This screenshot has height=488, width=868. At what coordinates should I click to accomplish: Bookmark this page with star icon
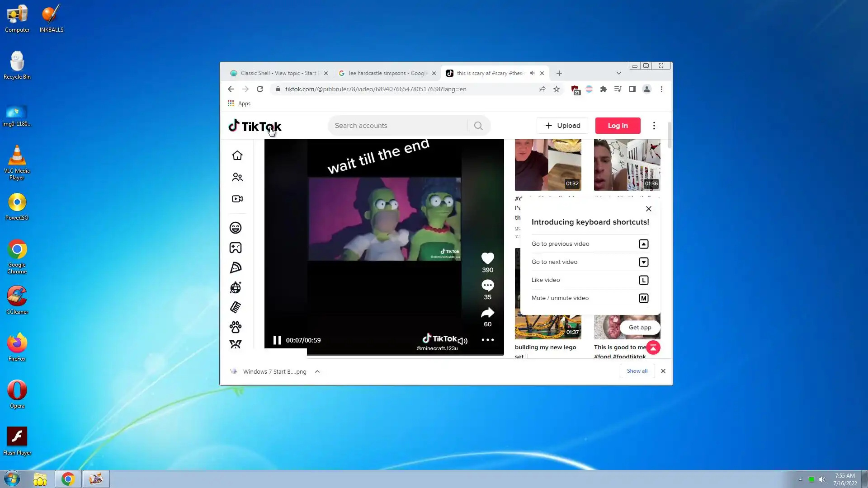(557, 89)
